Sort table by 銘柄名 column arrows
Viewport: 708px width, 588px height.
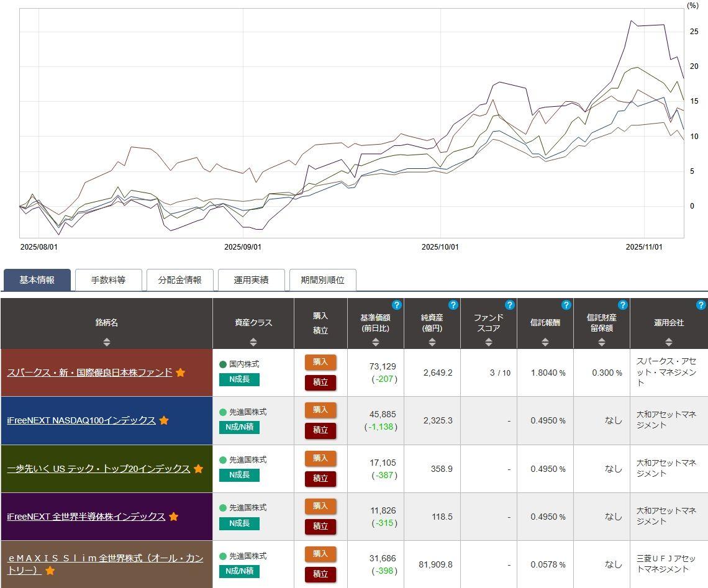pyautogui.click(x=107, y=341)
